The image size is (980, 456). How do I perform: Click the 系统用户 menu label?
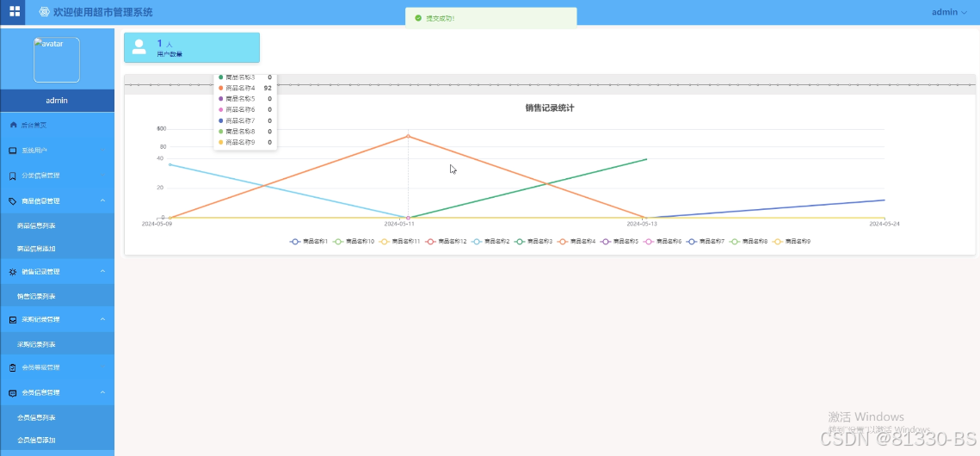(34, 151)
